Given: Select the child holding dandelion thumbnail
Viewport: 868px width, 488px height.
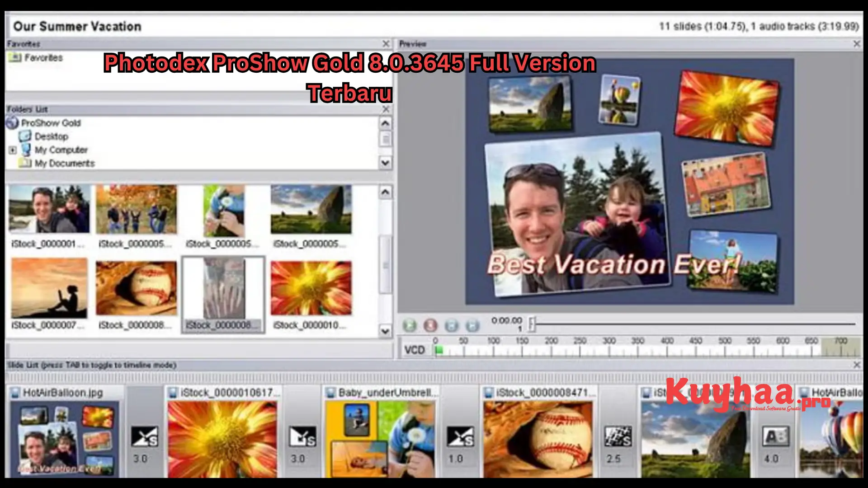Looking at the screenshot, I should pos(223,216).
